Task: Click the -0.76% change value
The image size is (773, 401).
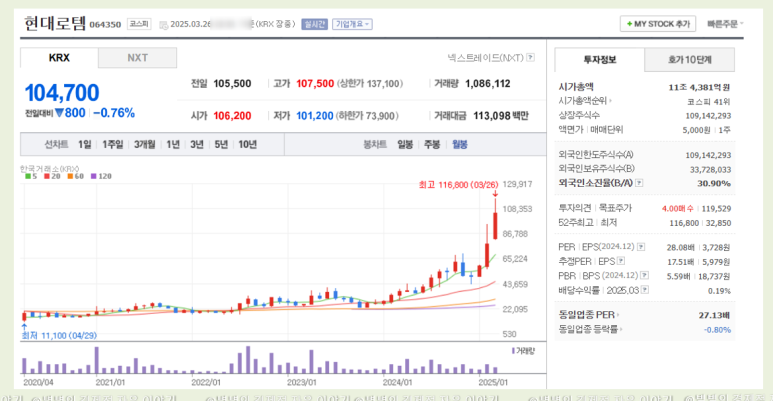Action: 114,113
